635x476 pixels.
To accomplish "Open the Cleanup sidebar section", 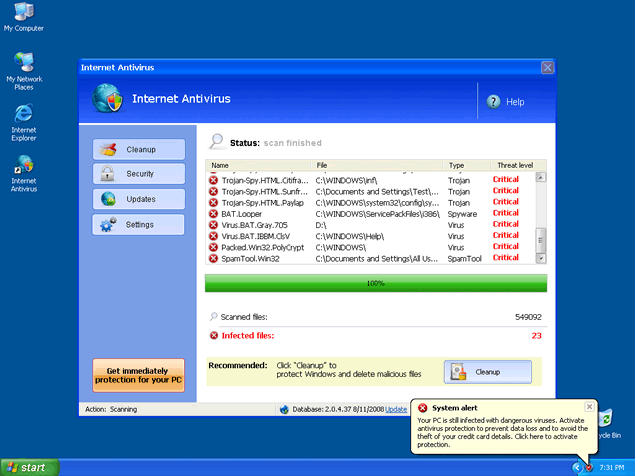I will [139, 149].
